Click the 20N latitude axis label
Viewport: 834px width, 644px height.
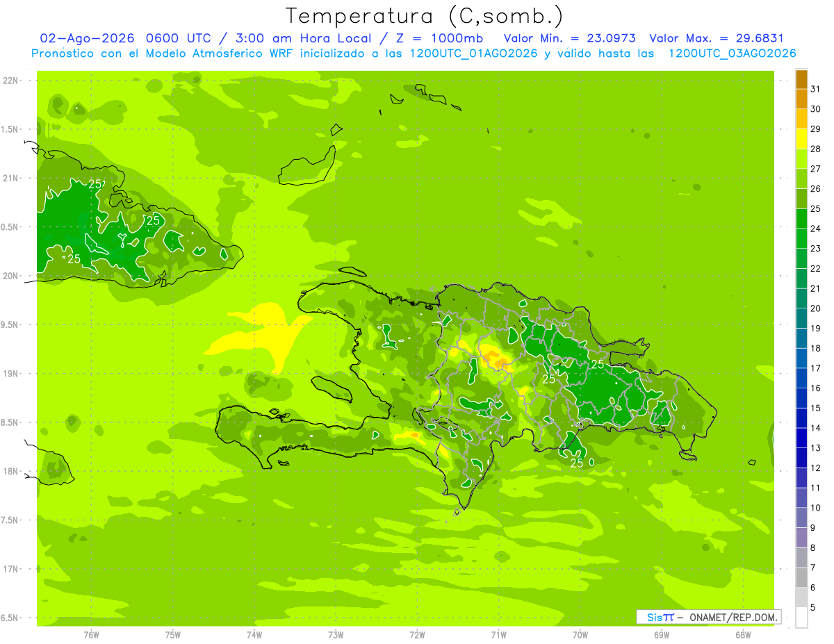(x=10, y=276)
